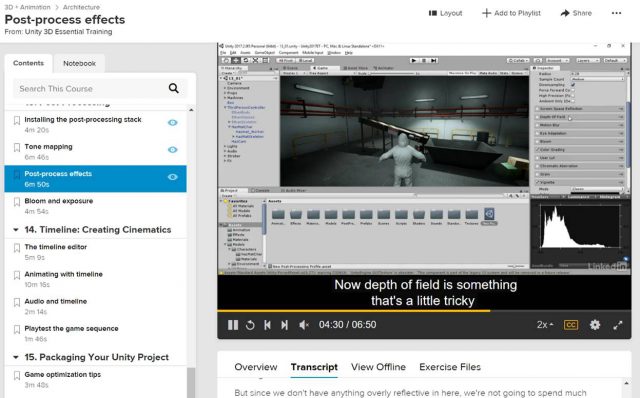
Task: Open the Exercise Files tab
Action: coord(450,367)
